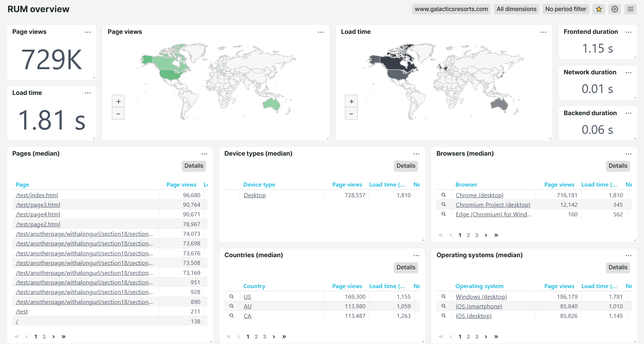This screenshot has height=344, width=644.
Task: Open the hamburger menu icon
Action: tap(630, 9)
